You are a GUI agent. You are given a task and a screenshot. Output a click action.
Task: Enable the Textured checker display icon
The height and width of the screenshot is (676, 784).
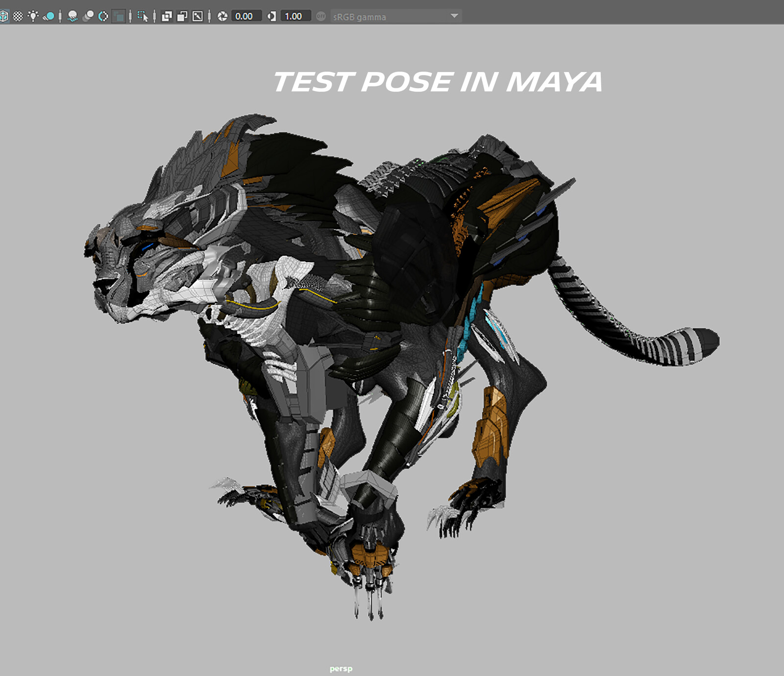18,16
